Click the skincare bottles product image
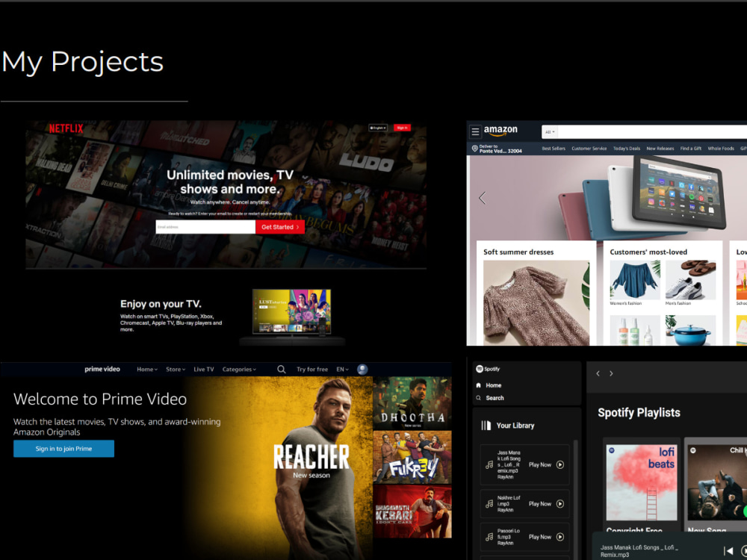This screenshot has height=560, width=747. 634,330
